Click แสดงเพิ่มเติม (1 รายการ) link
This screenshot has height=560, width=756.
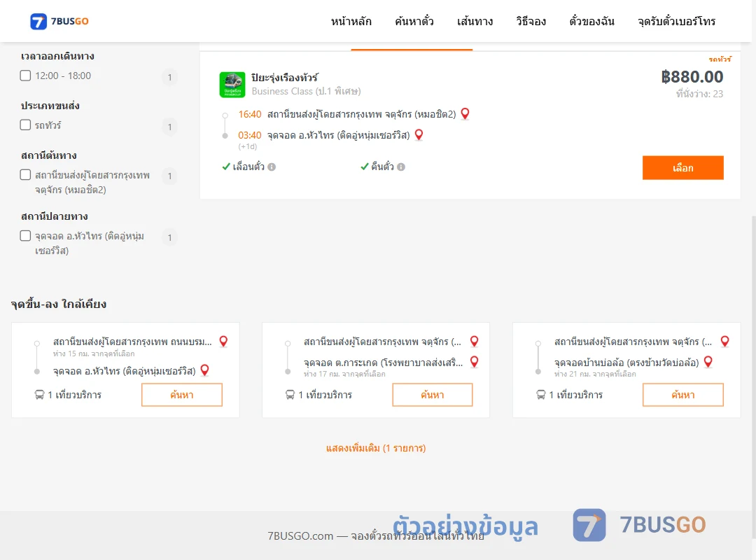point(376,448)
